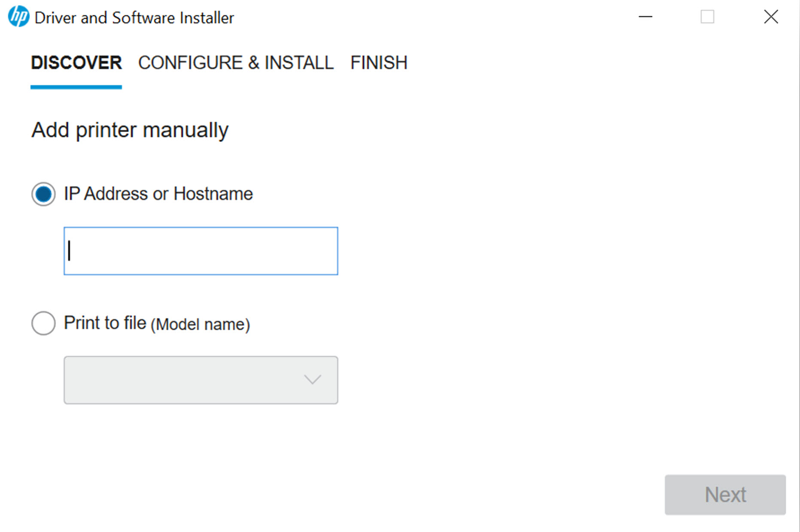Select the IP Address or Hostname radio button

coord(43,194)
